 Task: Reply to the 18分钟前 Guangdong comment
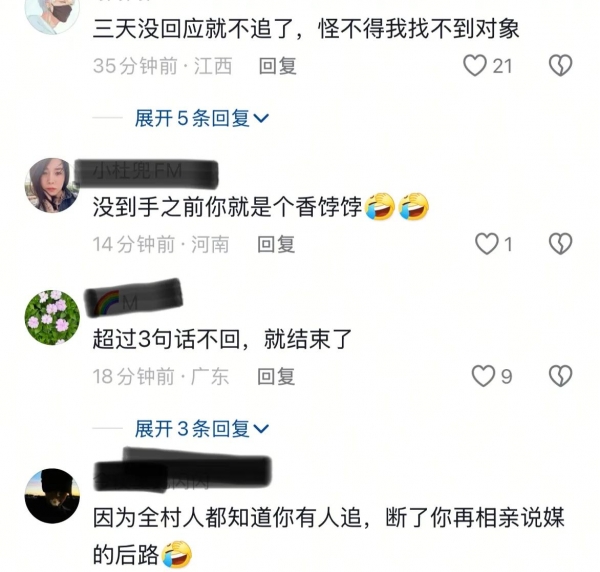click(276, 376)
